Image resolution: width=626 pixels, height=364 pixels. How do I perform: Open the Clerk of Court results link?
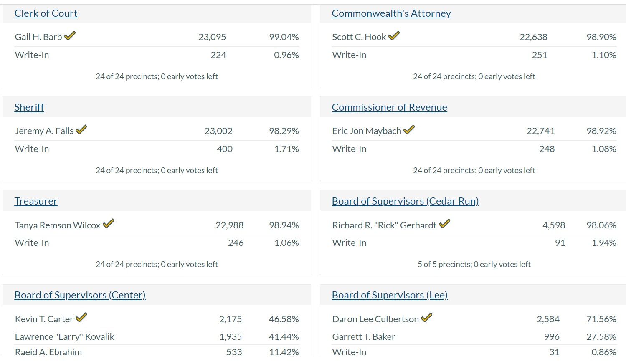point(46,13)
